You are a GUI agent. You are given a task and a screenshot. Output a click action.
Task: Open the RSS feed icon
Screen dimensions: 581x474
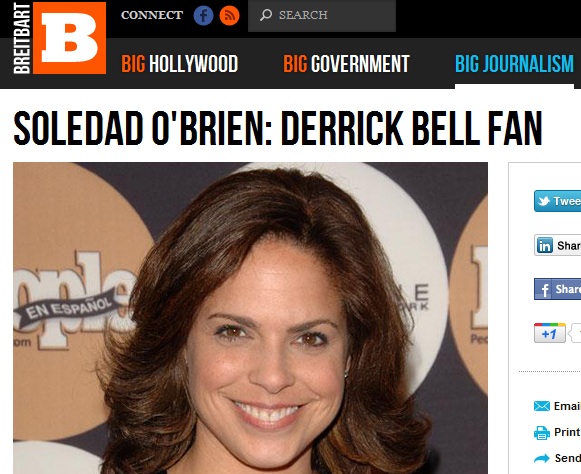229,16
